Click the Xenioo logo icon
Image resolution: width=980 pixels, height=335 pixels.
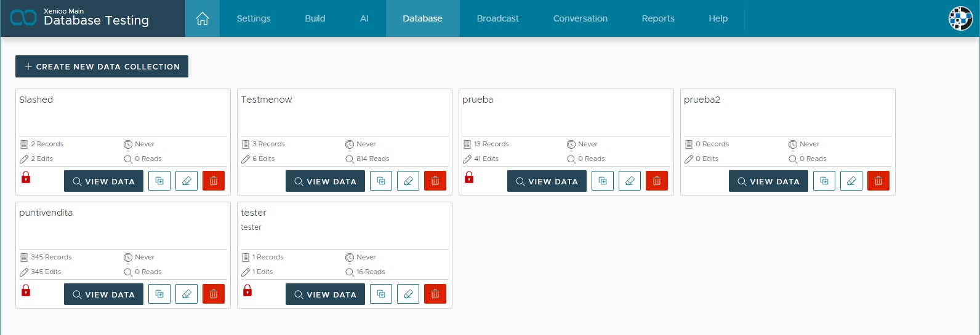click(23, 18)
